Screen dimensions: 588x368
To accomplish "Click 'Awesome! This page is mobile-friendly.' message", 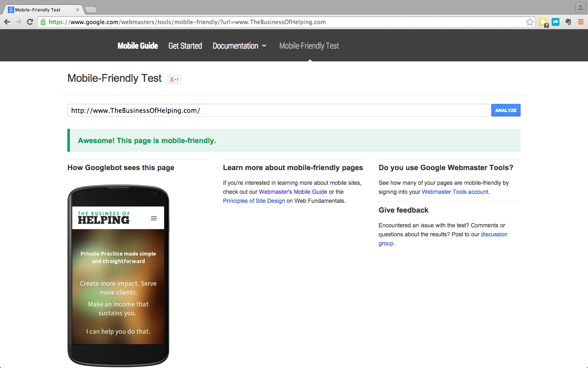I will coord(147,141).
